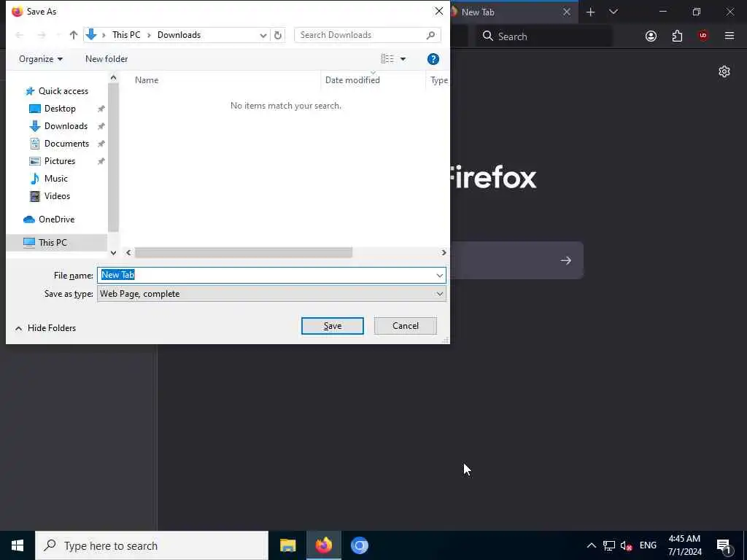Open the taskbar clock and date
This screenshot has width=747, height=560.
pos(684,545)
